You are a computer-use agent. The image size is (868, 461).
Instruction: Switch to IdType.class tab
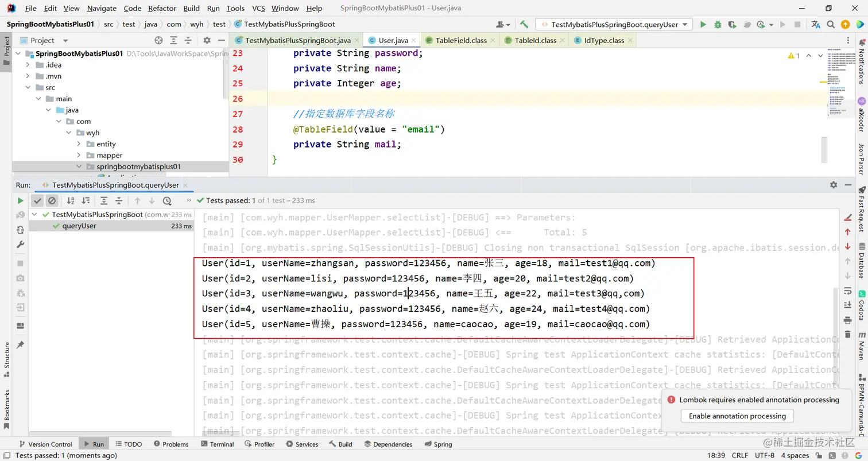(604, 40)
